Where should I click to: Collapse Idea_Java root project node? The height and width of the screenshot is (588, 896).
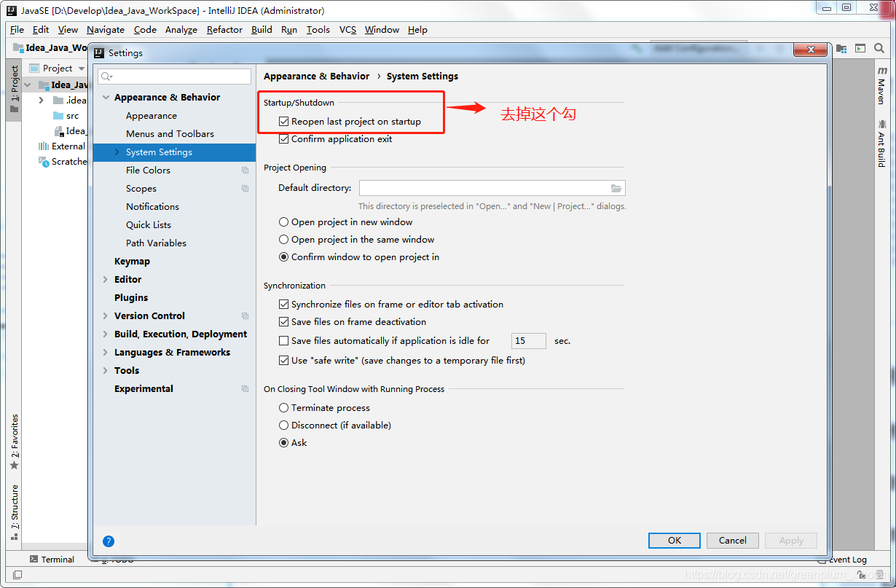[28, 85]
